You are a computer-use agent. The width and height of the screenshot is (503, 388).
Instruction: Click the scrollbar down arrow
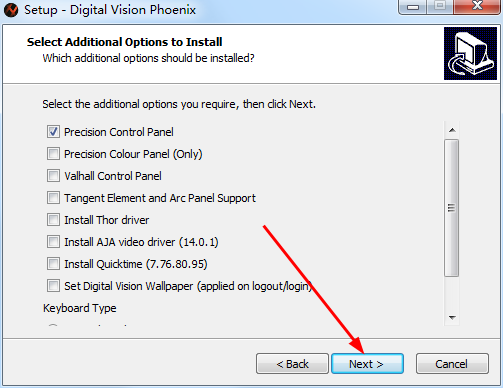[x=452, y=318]
